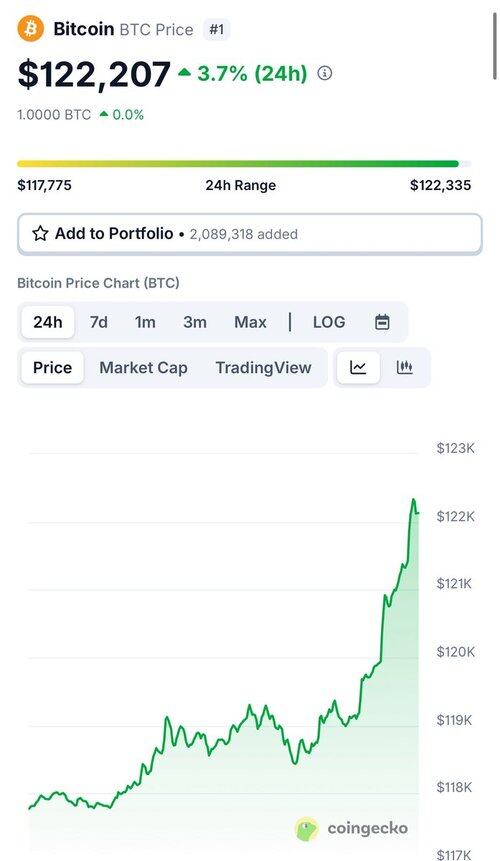Switch to the candlestick chart icon
The width and height of the screenshot is (500, 861).
pyautogui.click(x=405, y=367)
